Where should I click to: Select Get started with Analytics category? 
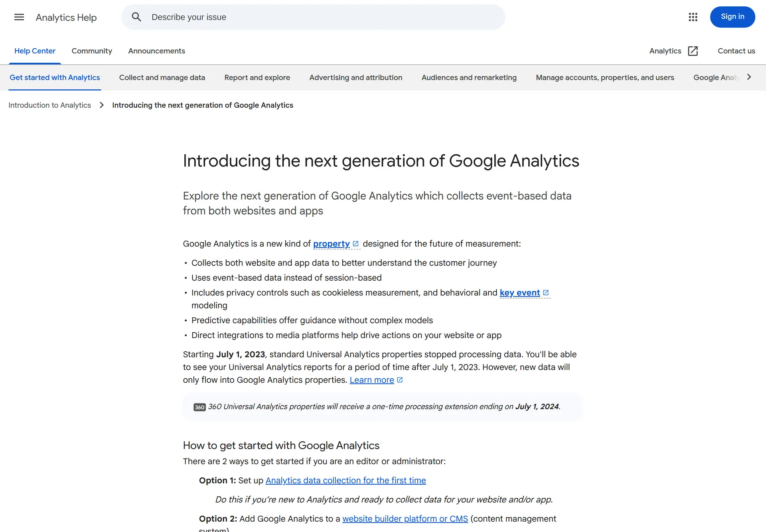55,77
